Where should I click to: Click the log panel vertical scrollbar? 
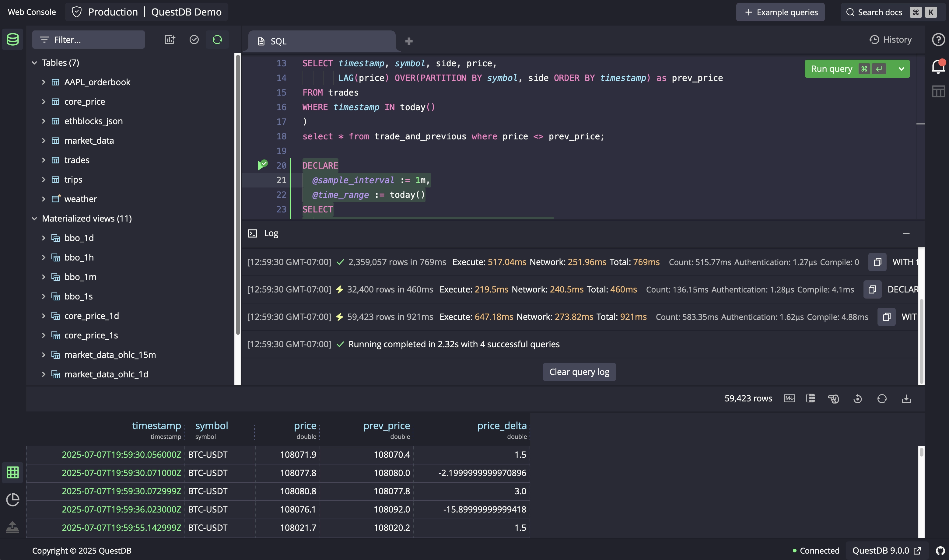(921, 341)
